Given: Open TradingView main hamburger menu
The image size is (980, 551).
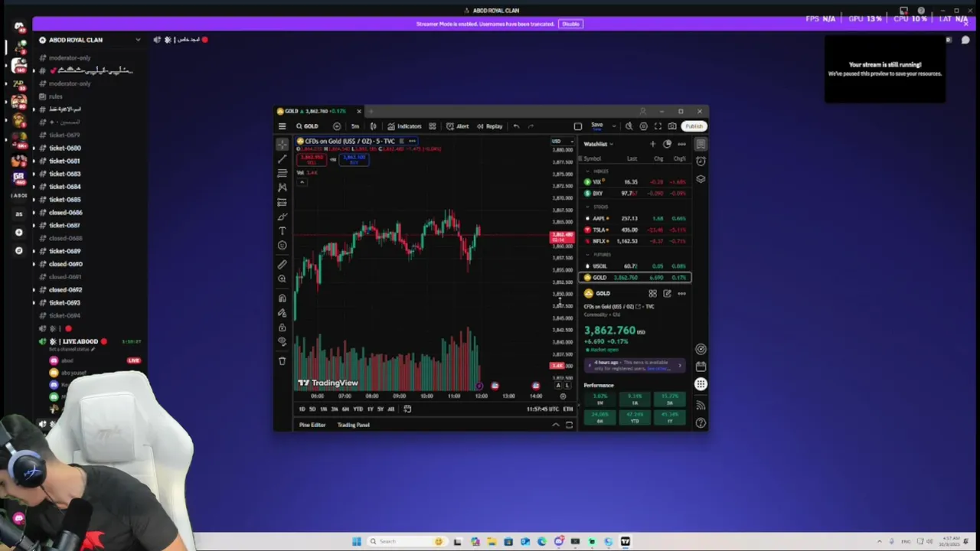Looking at the screenshot, I should coord(282,126).
